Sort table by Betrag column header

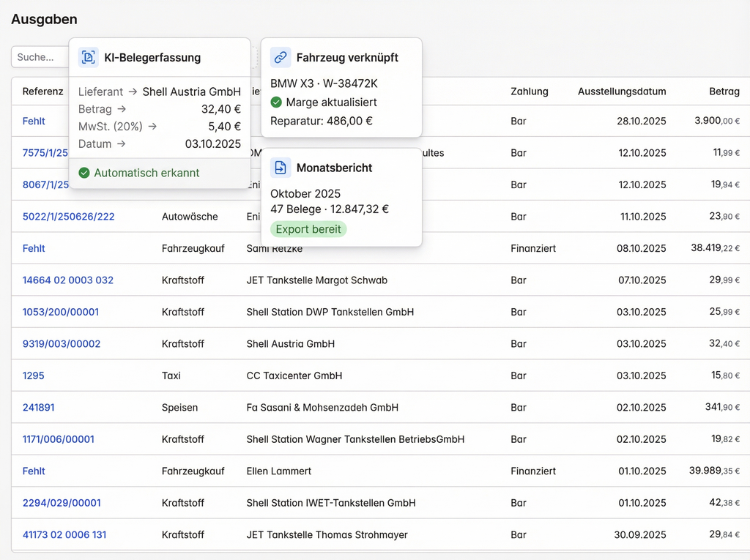point(724,92)
